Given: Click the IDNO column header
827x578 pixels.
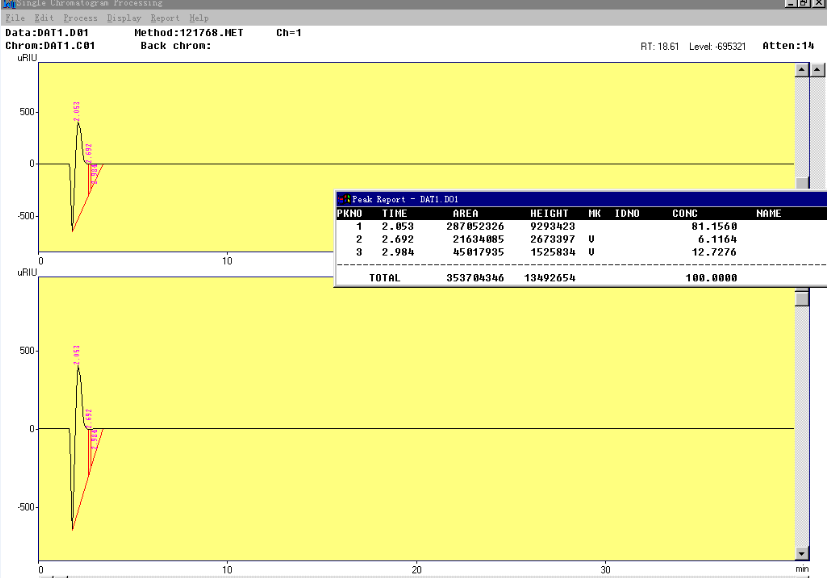Looking at the screenshot, I should coord(627,214).
